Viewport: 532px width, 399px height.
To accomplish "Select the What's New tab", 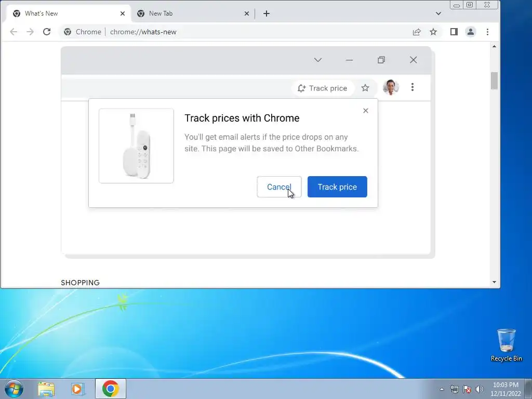I will [x=68, y=14].
